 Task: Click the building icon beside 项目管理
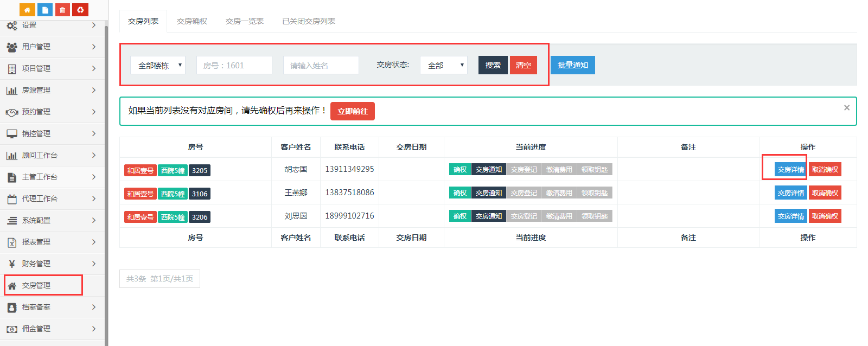point(11,69)
